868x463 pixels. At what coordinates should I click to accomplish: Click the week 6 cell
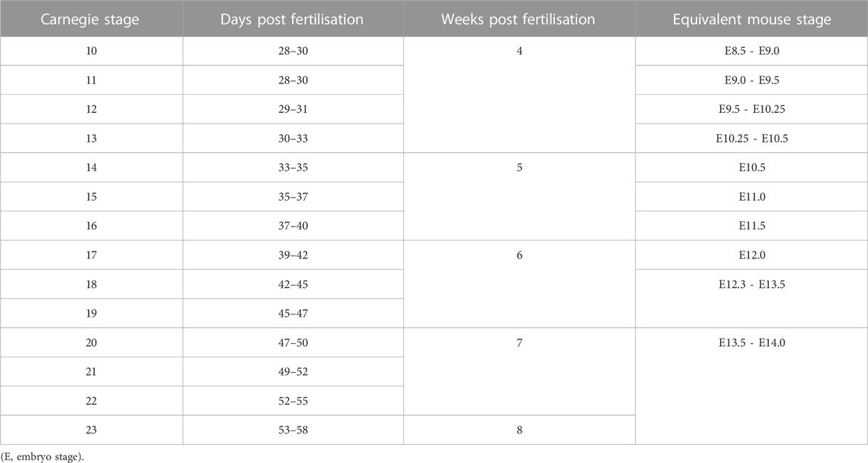(x=519, y=284)
